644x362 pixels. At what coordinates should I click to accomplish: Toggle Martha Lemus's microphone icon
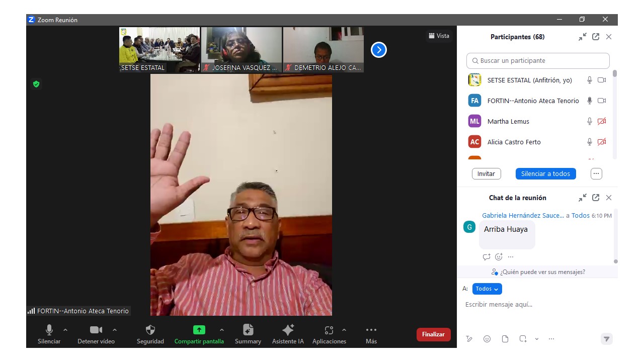[x=590, y=121]
